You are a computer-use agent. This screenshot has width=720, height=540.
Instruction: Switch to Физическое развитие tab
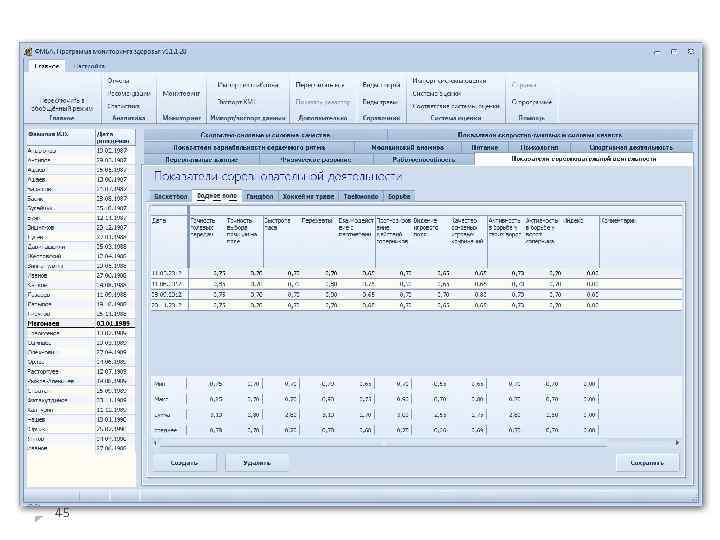316,160
